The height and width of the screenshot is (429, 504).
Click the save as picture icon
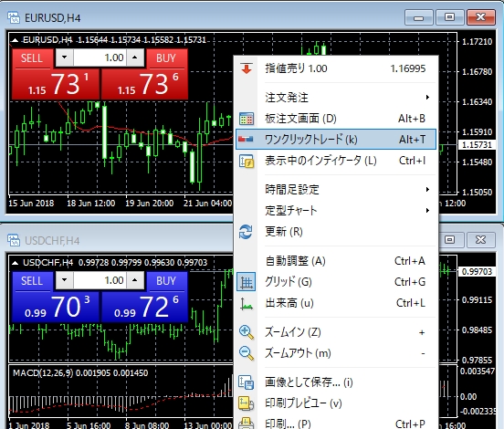[x=247, y=382]
